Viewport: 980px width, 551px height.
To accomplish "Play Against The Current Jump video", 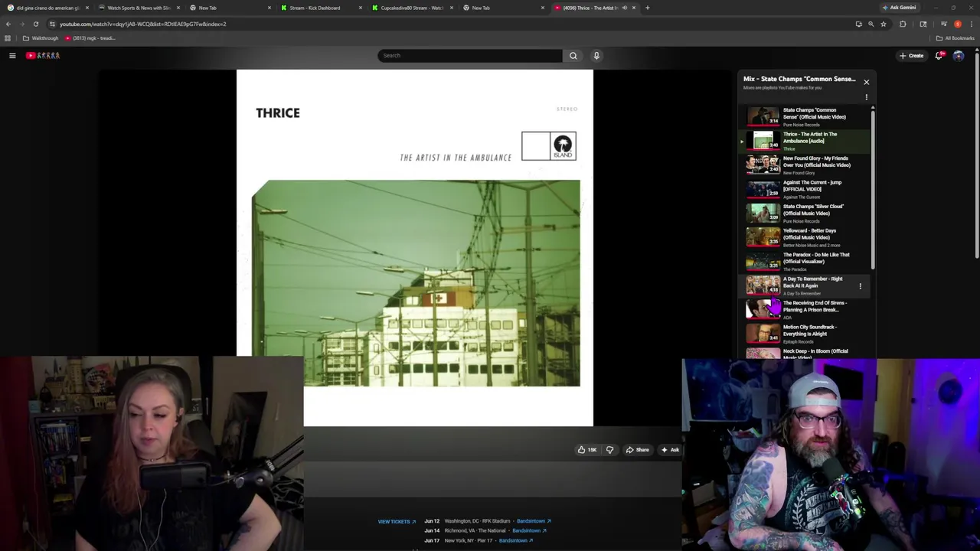I will pos(805,189).
